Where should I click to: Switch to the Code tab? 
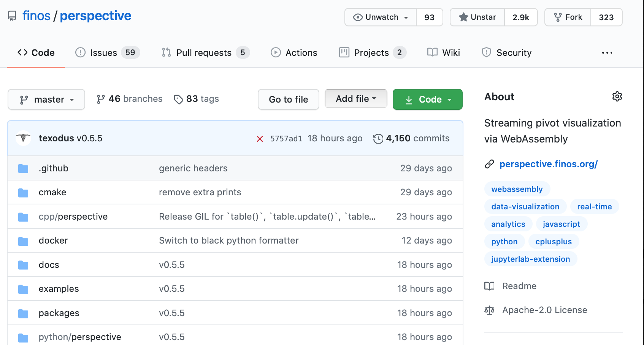click(36, 53)
